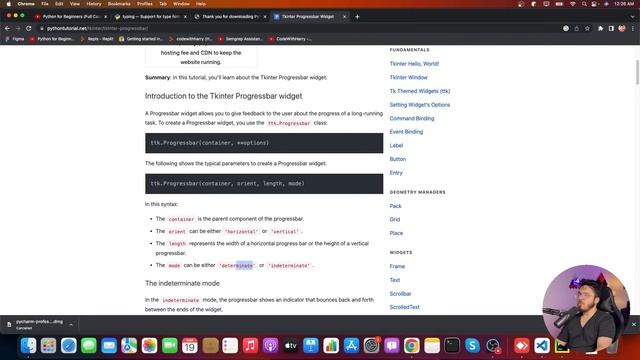
Task: Expand the pycharm download item chevron
Action: (71, 324)
